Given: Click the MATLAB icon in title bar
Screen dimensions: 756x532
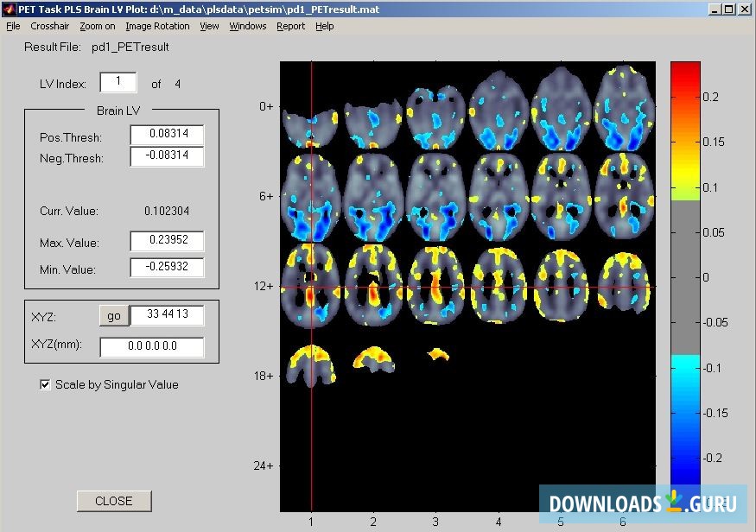Looking at the screenshot, I should (x=10, y=9).
